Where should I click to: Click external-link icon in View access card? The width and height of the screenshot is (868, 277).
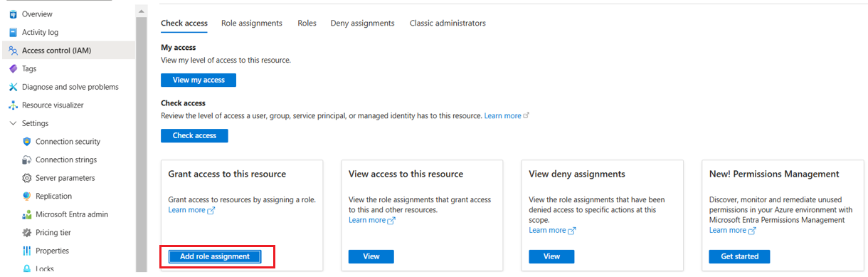[x=391, y=221]
